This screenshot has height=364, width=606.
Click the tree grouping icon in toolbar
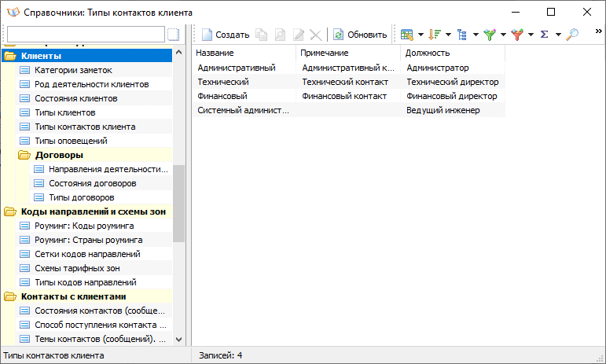click(462, 35)
